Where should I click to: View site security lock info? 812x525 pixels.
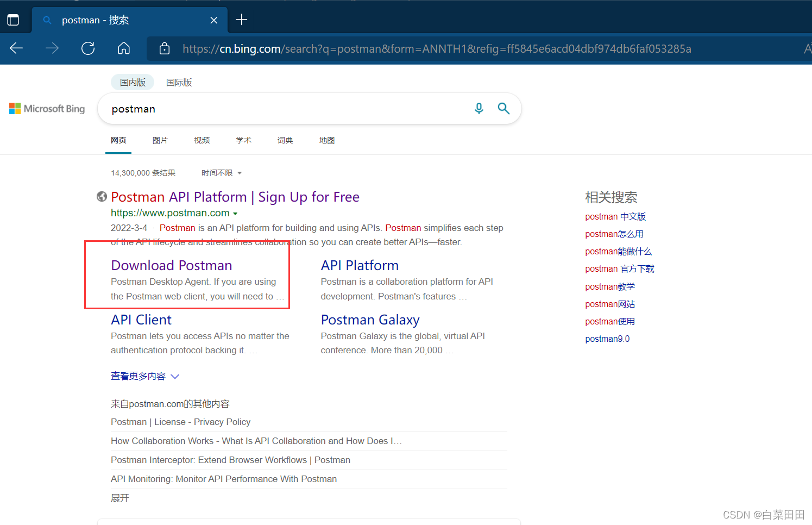click(x=165, y=49)
